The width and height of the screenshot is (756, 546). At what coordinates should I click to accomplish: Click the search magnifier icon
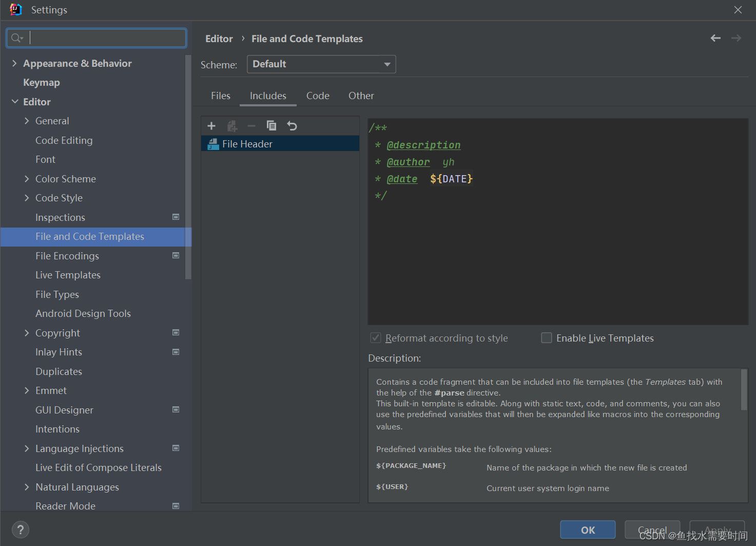coord(17,38)
